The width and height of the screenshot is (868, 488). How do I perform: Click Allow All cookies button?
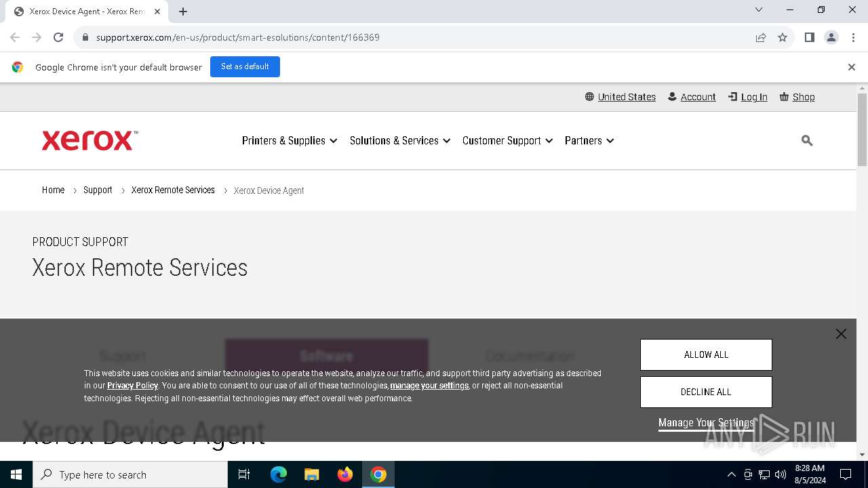706,354
